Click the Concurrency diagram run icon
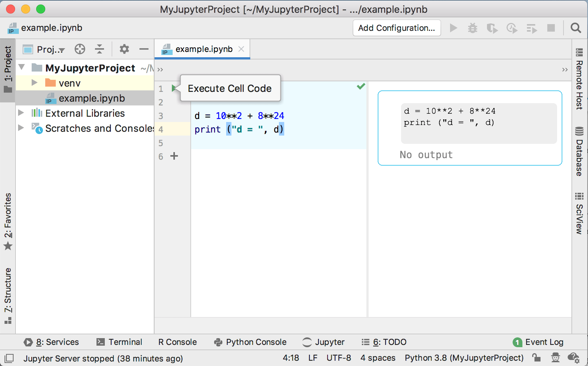The image size is (588, 366). (x=531, y=28)
